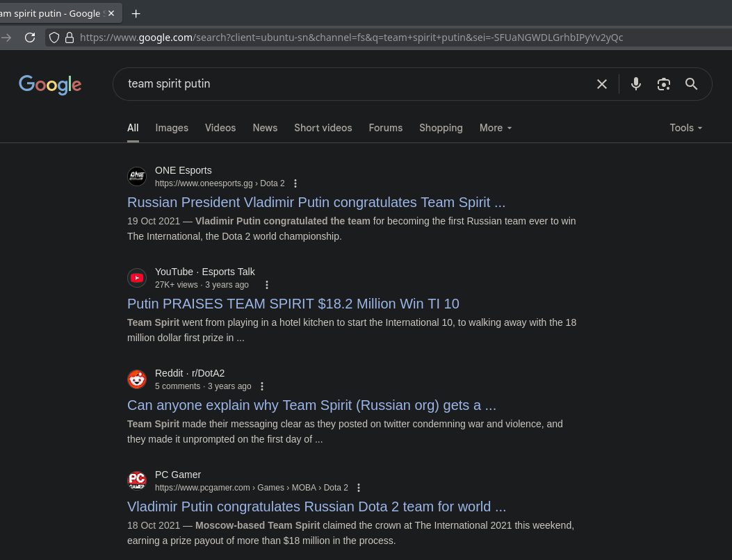Click the 'YouTube · Esports Talk' source name
732x560 pixels.
205,272
